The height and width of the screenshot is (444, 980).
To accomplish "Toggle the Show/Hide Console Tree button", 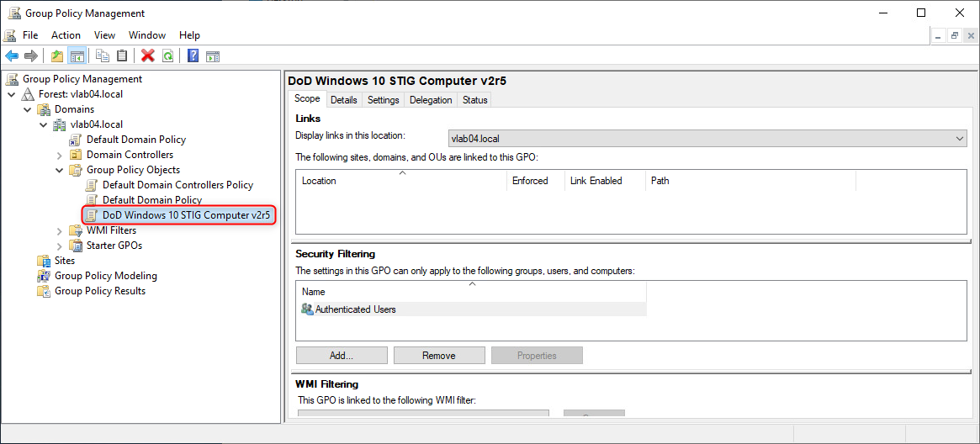I will click(77, 56).
